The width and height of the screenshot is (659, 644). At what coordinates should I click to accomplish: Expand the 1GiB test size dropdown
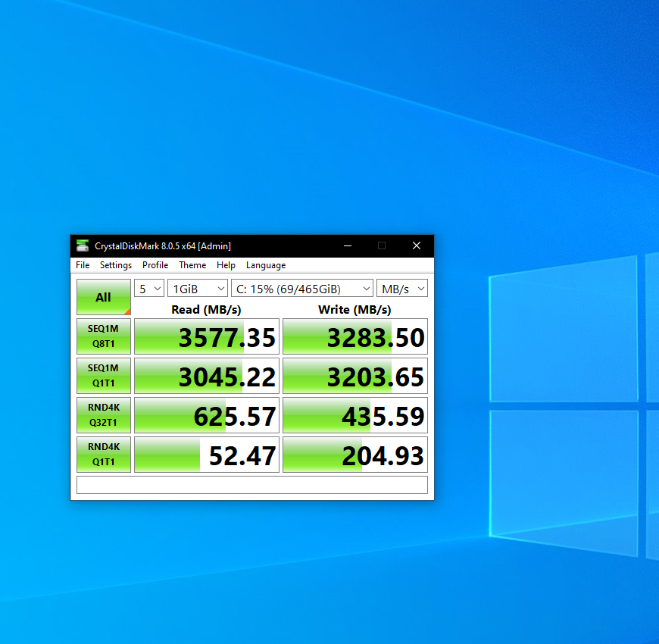(x=198, y=289)
